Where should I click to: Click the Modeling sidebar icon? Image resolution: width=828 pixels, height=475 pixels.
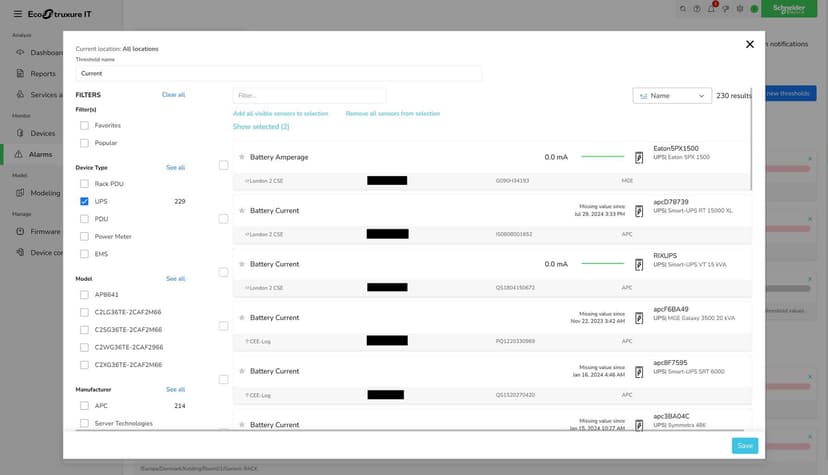coord(20,193)
